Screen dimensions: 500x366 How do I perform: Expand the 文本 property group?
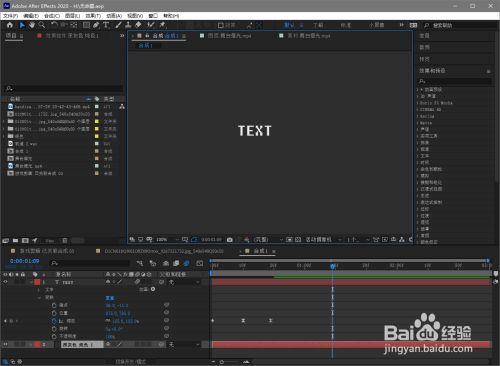tap(38, 290)
